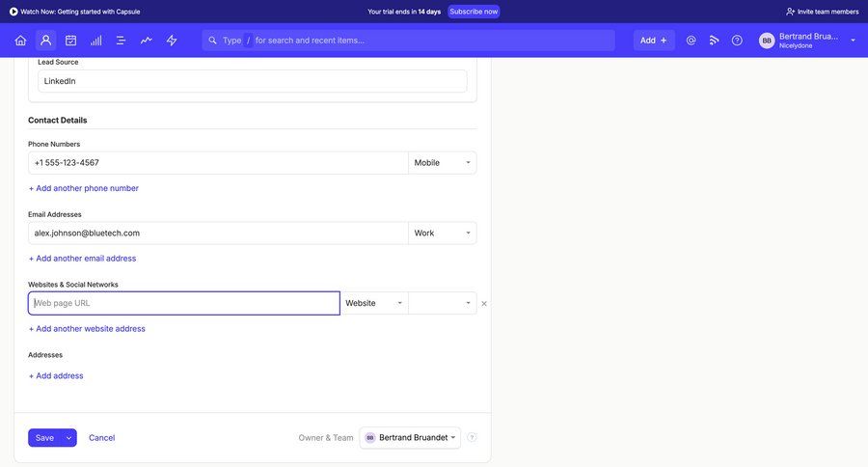Click the Cancel link
868x467 pixels.
pyautogui.click(x=101, y=438)
